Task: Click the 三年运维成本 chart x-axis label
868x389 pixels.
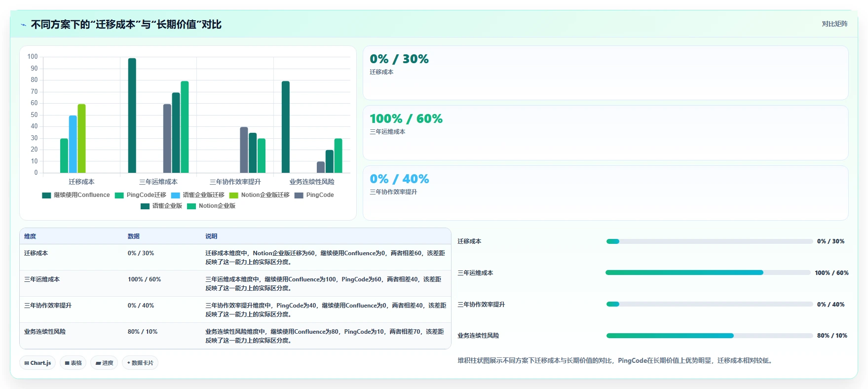Action: pos(158,182)
